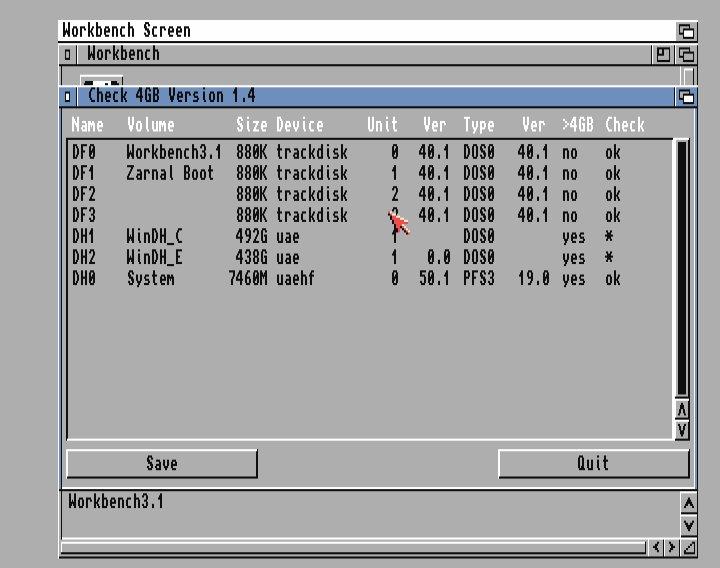Click the Workbench3.1 label below window
This screenshot has width=720, height=568.
point(116,501)
